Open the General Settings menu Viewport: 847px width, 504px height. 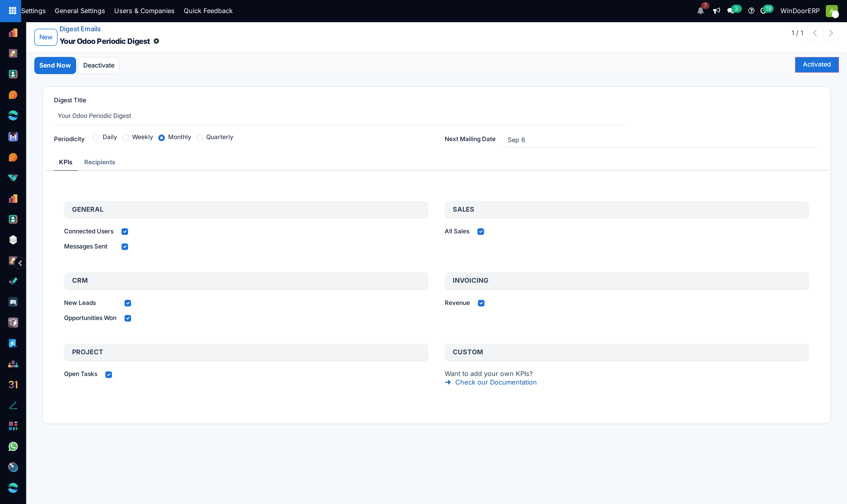80,11
